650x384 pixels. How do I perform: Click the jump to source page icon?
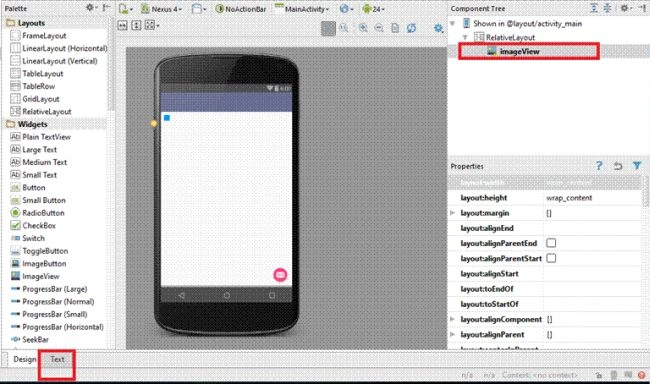pos(395,28)
